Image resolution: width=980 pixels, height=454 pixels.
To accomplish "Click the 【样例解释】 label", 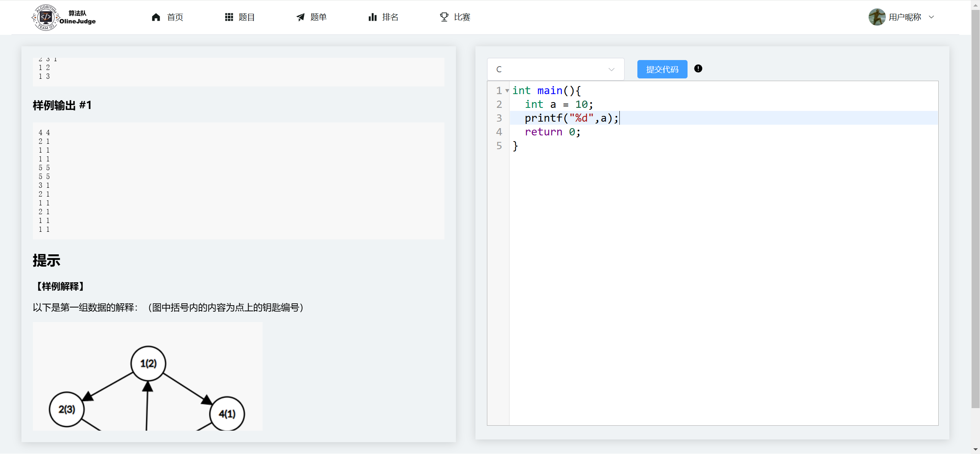I will point(60,286).
